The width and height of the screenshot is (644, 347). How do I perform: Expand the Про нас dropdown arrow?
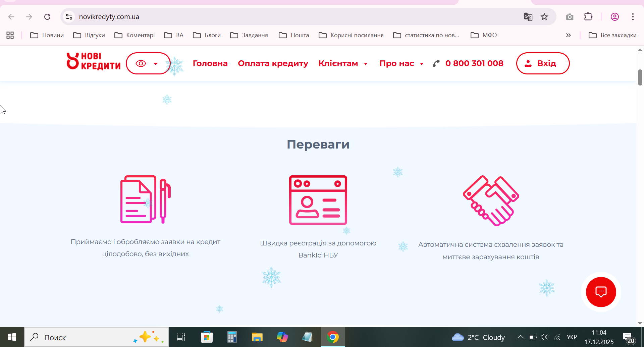click(x=422, y=64)
